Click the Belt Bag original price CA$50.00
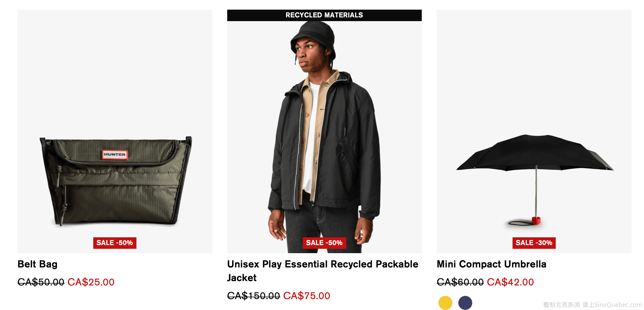Viewport: 644px width, 310px height. pyautogui.click(x=41, y=282)
